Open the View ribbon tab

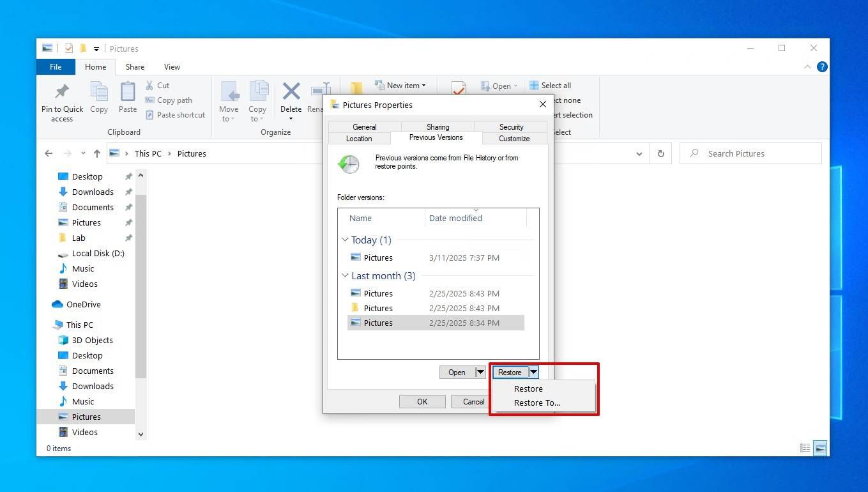pos(172,66)
